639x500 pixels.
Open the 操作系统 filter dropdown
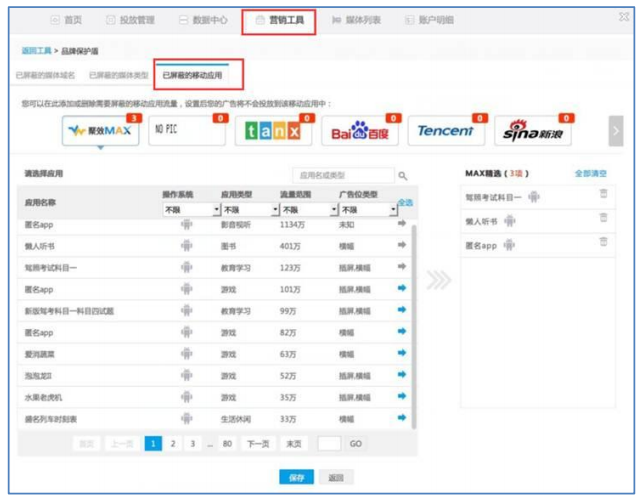(190, 210)
